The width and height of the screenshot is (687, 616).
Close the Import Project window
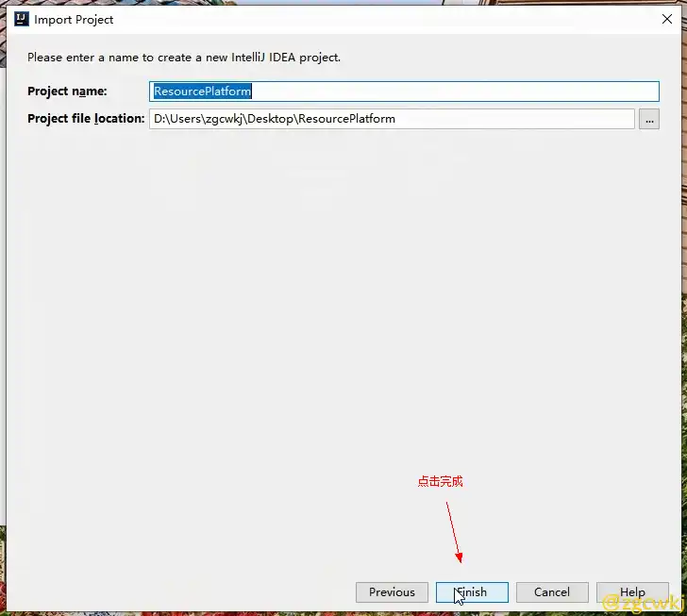pyautogui.click(x=667, y=19)
